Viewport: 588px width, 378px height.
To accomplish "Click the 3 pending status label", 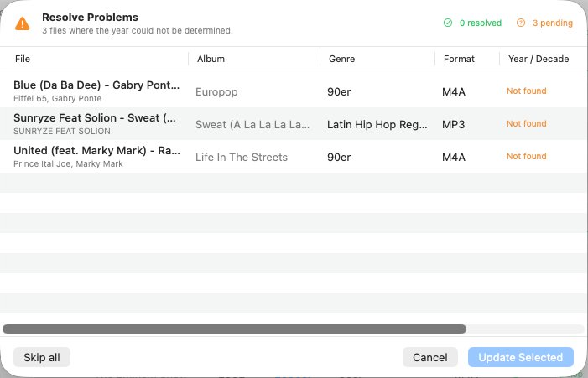I will pyautogui.click(x=553, y=23).
